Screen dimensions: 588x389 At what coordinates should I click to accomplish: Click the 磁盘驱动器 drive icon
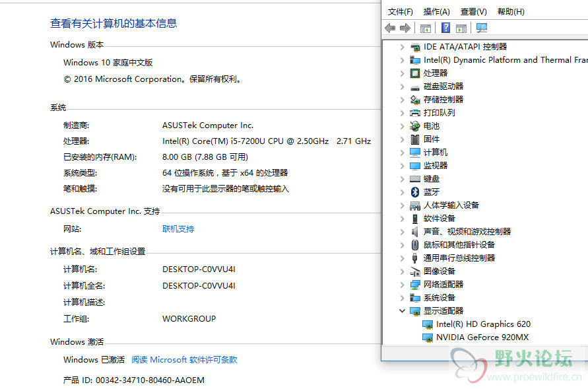pyautogui.click(x=414, y=87)
